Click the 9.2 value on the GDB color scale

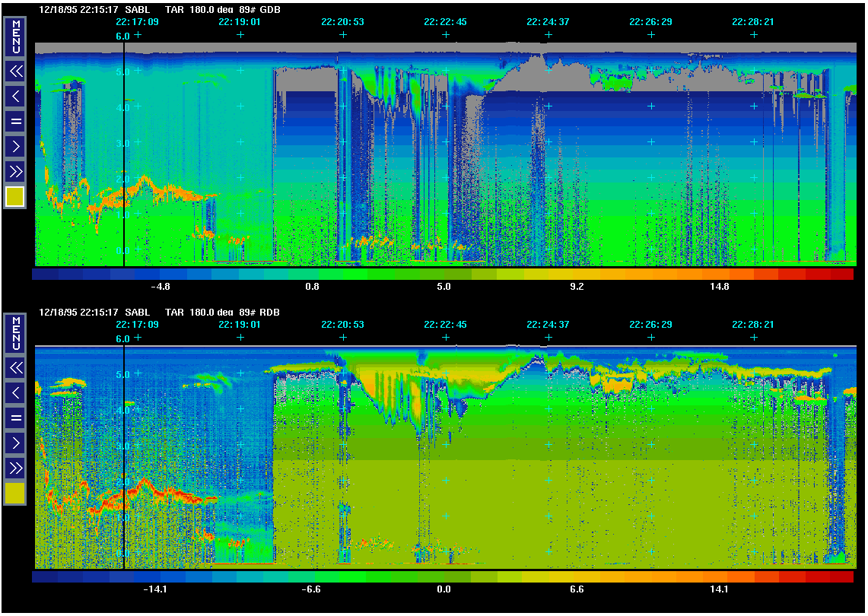click(x=577, y=287)
